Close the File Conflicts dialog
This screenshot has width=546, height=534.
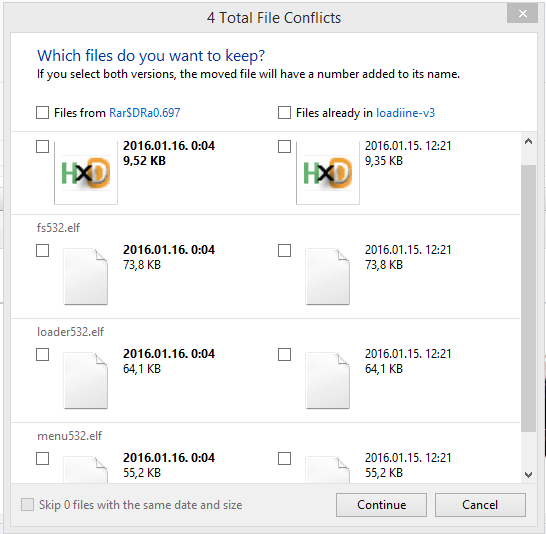[x=522, y=14]
